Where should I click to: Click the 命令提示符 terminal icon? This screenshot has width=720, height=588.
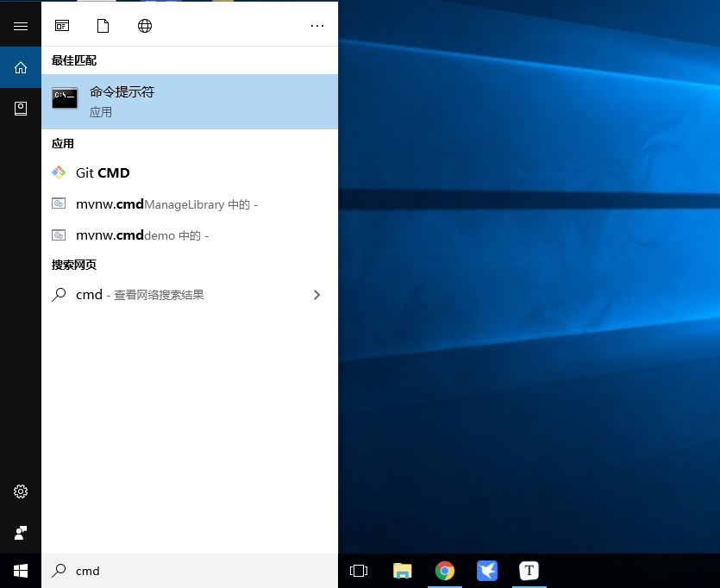click(65, 97)
